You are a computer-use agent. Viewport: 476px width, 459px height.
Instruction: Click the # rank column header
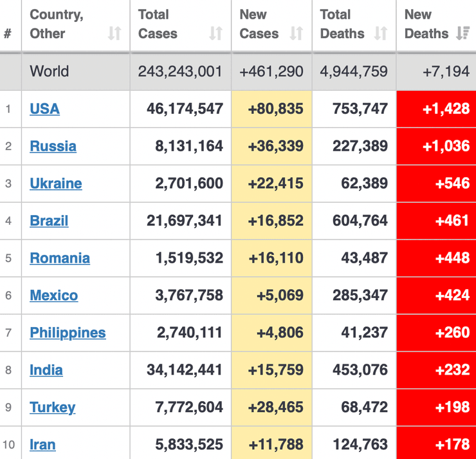8,33
